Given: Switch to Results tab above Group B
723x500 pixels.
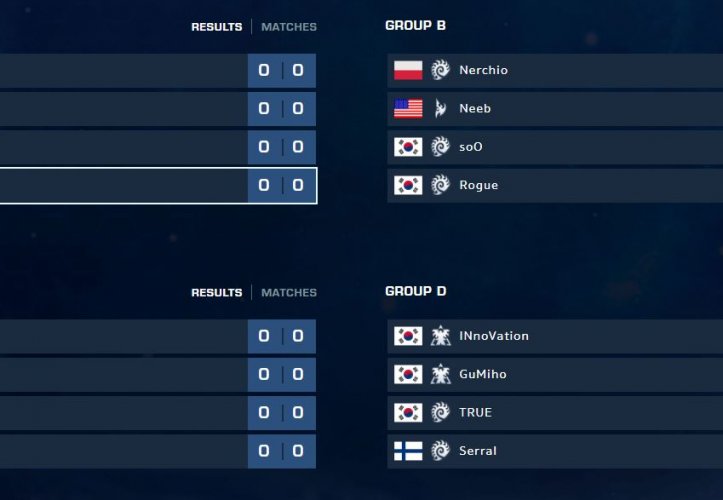Looking at the screenshot, I should coord(216,27).
